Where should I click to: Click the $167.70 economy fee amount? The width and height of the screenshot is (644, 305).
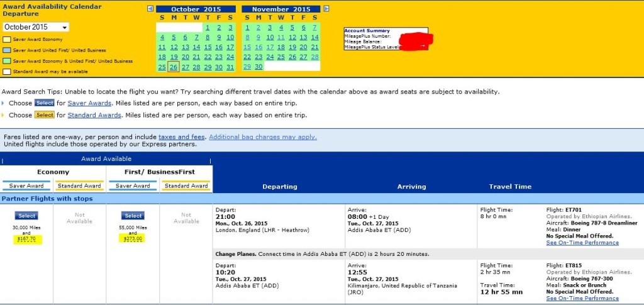coord(26,239)
